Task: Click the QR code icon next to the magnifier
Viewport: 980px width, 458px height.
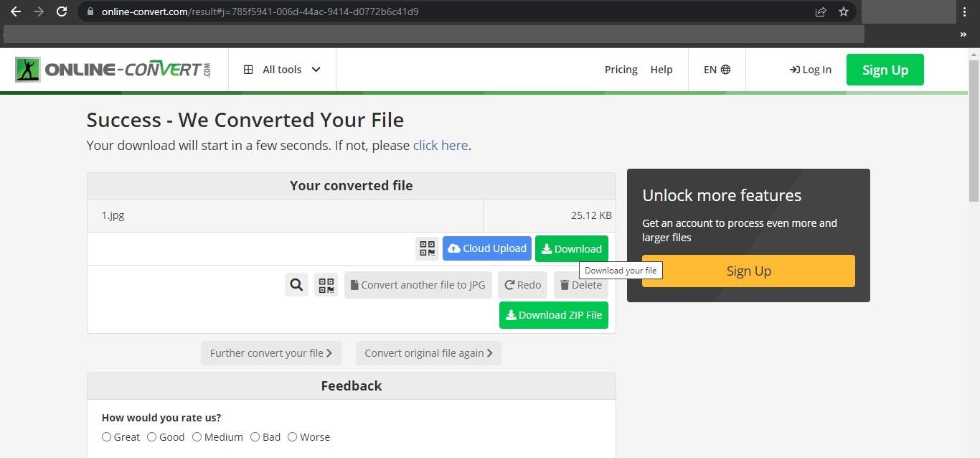Action: point(326,284)
